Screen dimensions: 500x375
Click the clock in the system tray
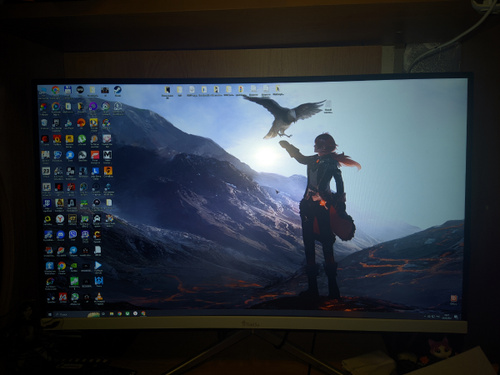click(447, 316)
